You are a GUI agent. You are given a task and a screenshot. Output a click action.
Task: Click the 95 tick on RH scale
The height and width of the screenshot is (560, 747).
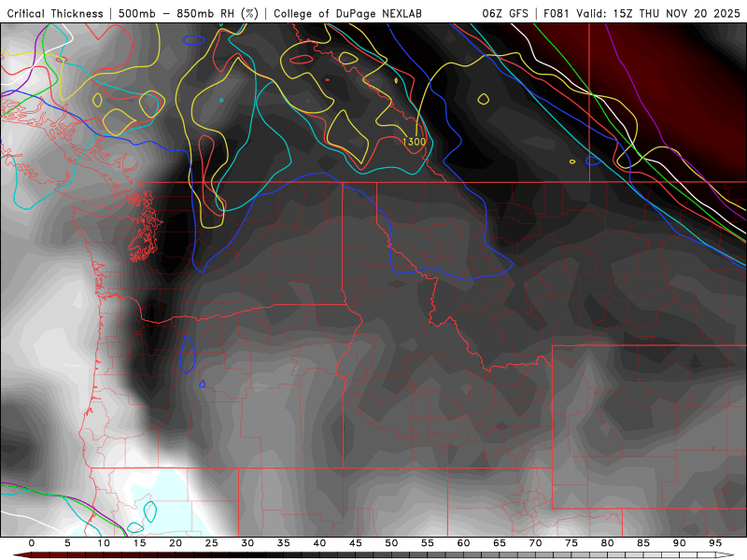pyautogui.click(x=715, y=543)
